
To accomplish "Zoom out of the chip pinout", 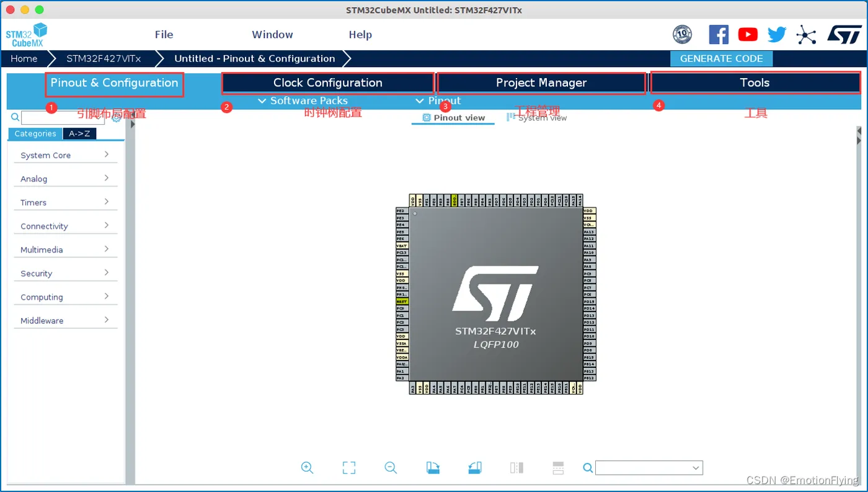I will pyautogui.click(x=391, y=468).
